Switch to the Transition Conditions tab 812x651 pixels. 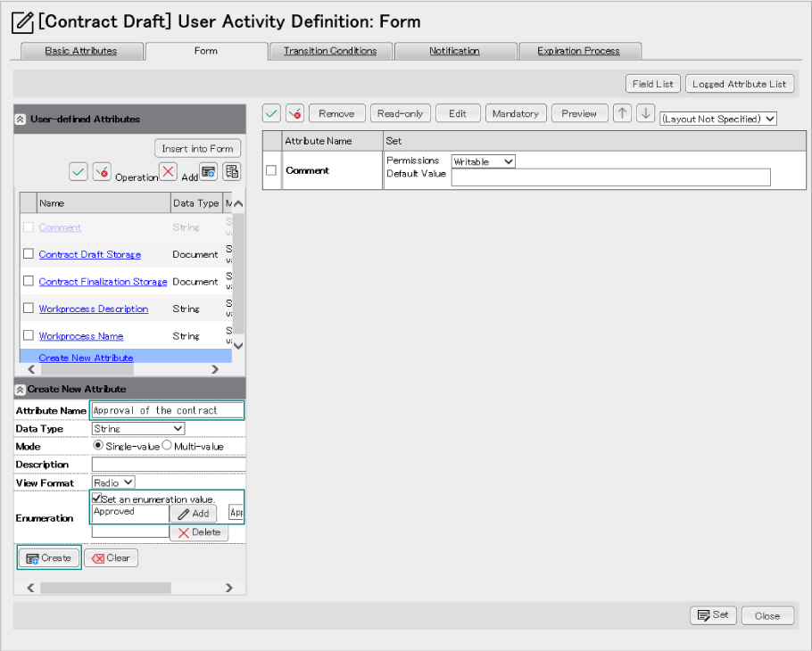(x=330, y=51)
